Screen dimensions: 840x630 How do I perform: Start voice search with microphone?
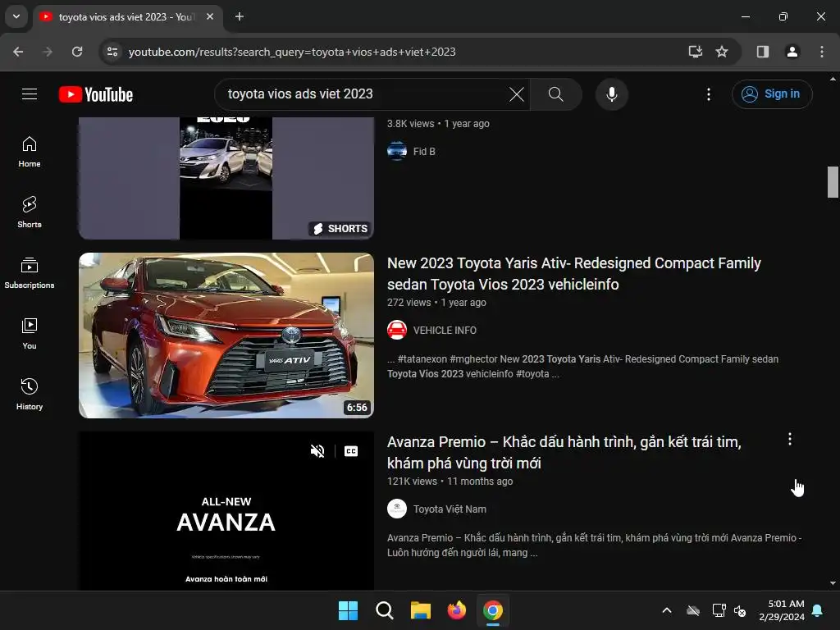[612, 94]
